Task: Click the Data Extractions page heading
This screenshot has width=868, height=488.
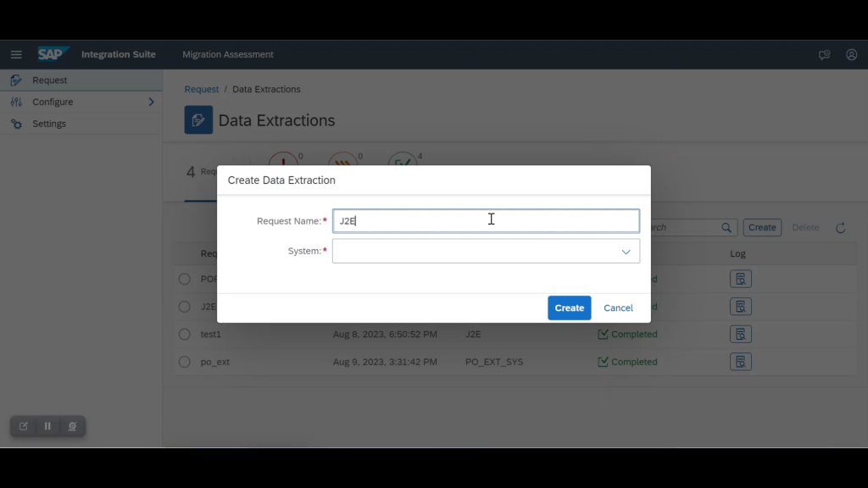Action: [x=277, y=120]
